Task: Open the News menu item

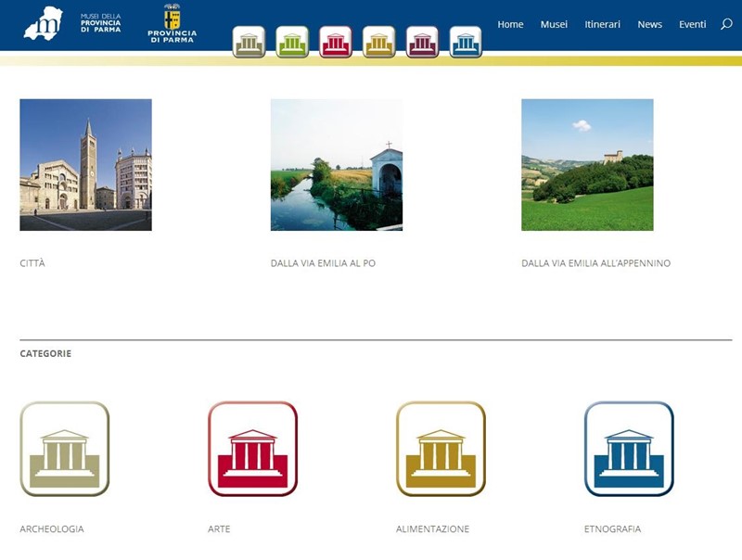Action: pyautogui.click(x=649, y=24)
